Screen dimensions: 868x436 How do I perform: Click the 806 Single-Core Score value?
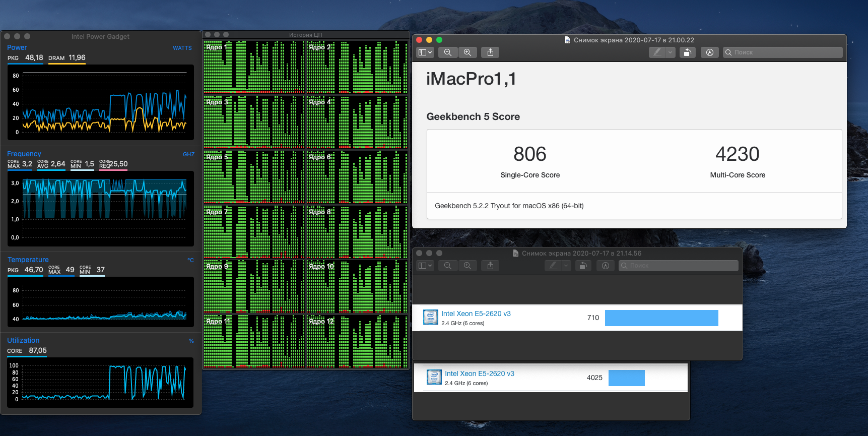click(x=530, y=154)
